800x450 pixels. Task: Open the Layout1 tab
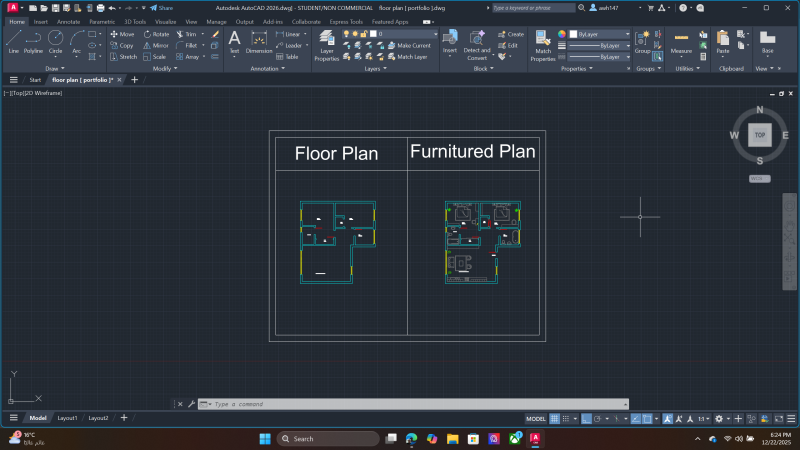(67, 418)
